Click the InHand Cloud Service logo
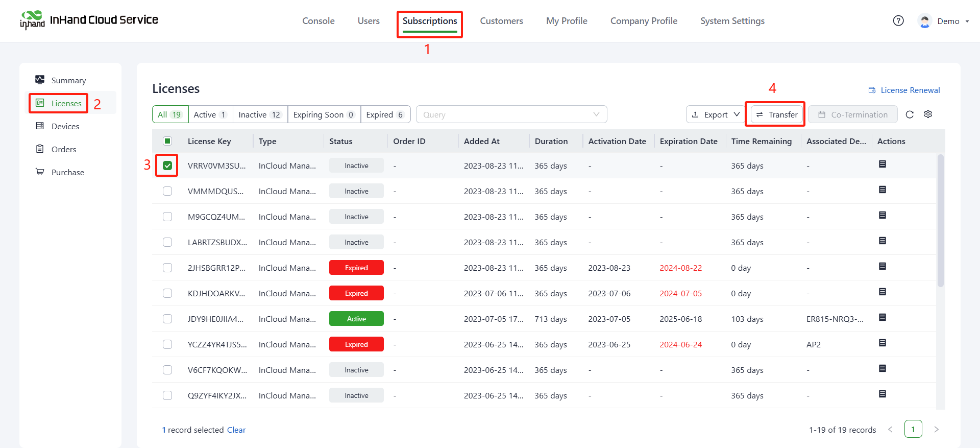The height and width of the screenshot is (448, 980). click(x=89, y=20)
